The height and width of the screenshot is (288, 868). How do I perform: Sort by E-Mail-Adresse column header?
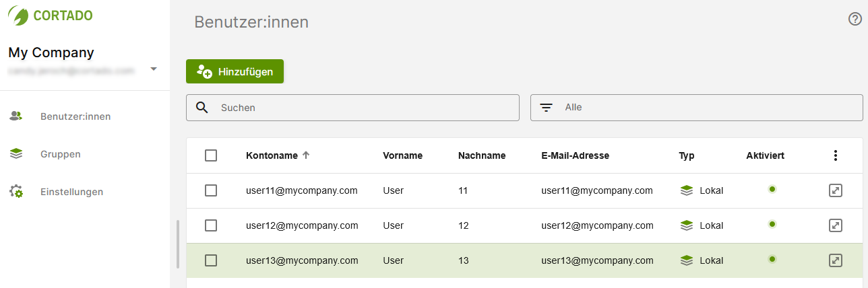(575, 155)
